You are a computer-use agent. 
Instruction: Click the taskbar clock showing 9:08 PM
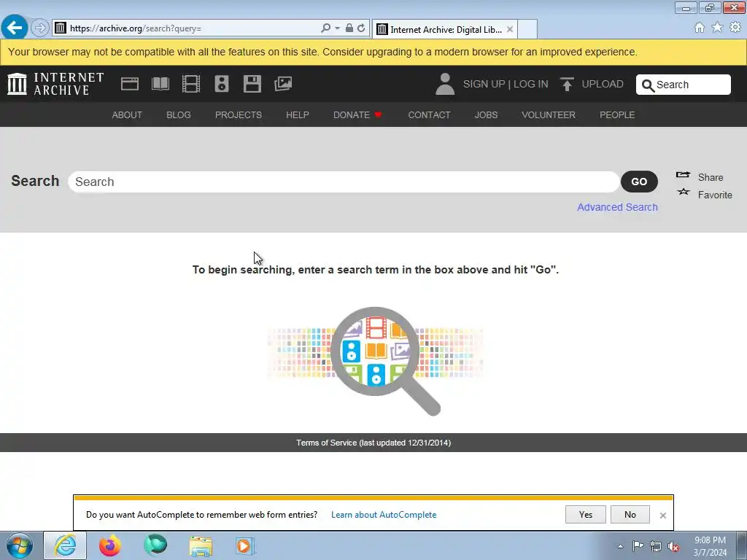point(710,546)
